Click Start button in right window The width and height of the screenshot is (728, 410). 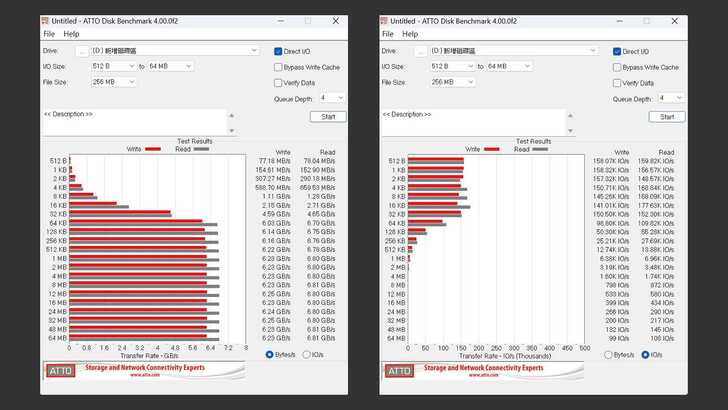(x=667, y=117)
